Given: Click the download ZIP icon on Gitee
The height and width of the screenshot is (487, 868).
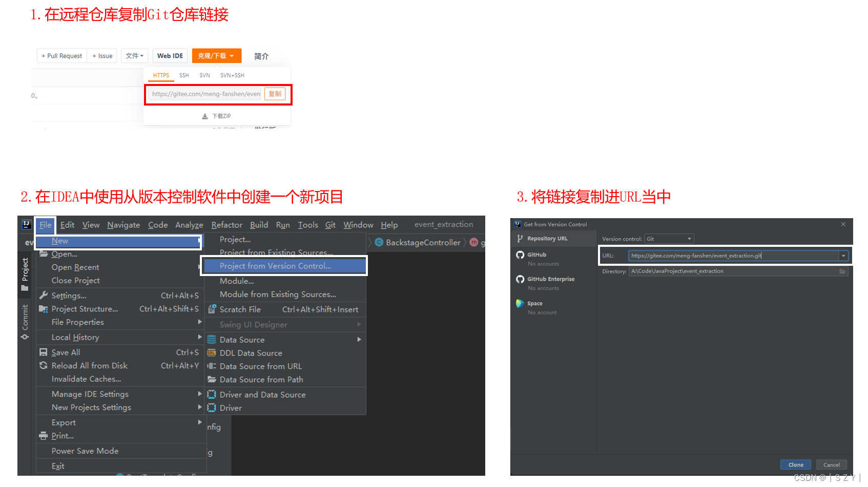Looking at the screenshot, I should (x=205, y=116).
